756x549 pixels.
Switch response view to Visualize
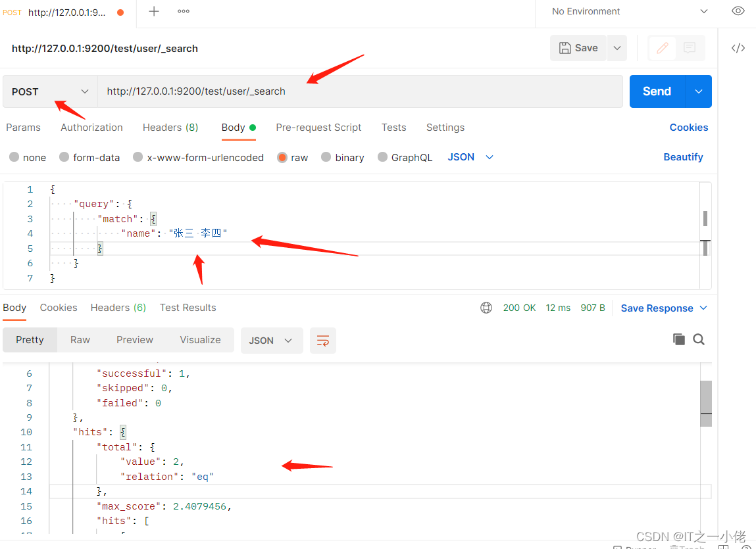click(x=200, y=340)
